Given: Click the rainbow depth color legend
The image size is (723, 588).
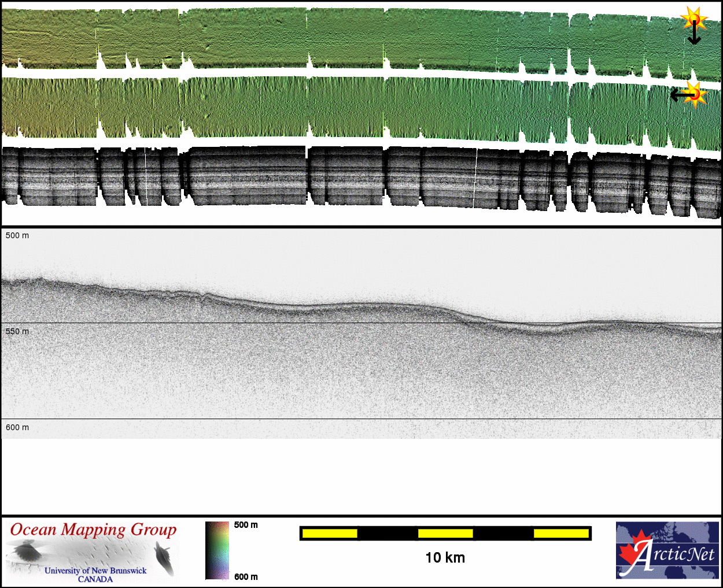Looking at the screenshot, I should tap(217, 550).
